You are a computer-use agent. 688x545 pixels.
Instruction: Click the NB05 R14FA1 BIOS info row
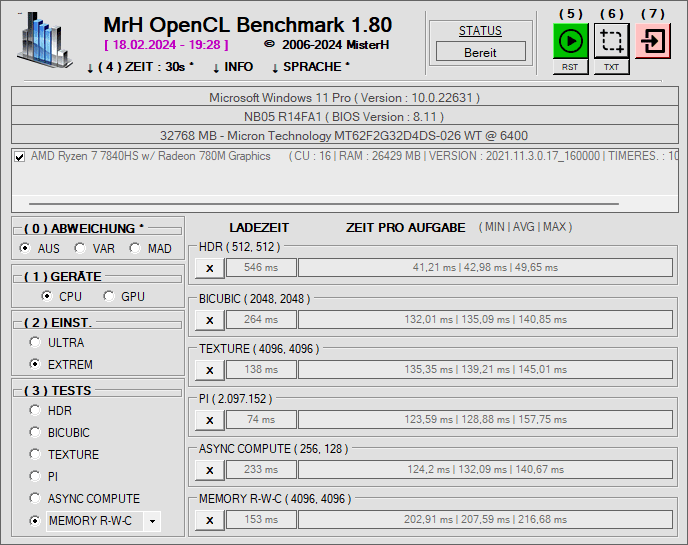[x=344, y=116]
